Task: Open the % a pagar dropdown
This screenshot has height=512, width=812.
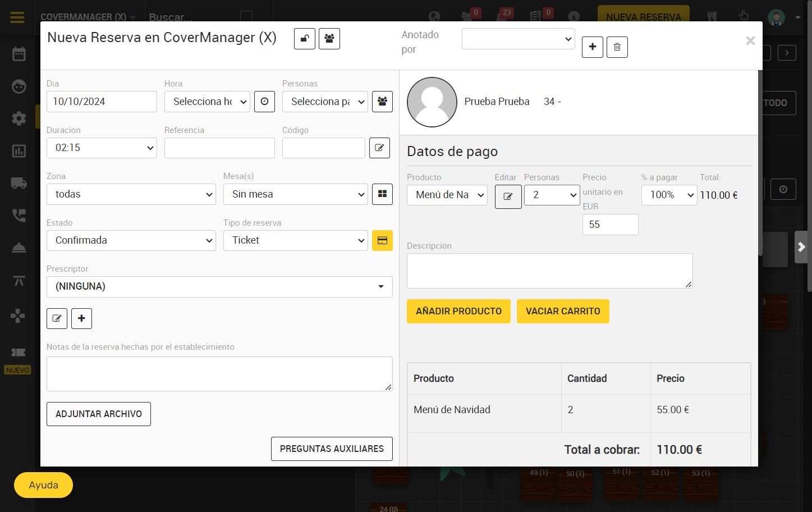Action: (x=669, y=195)
